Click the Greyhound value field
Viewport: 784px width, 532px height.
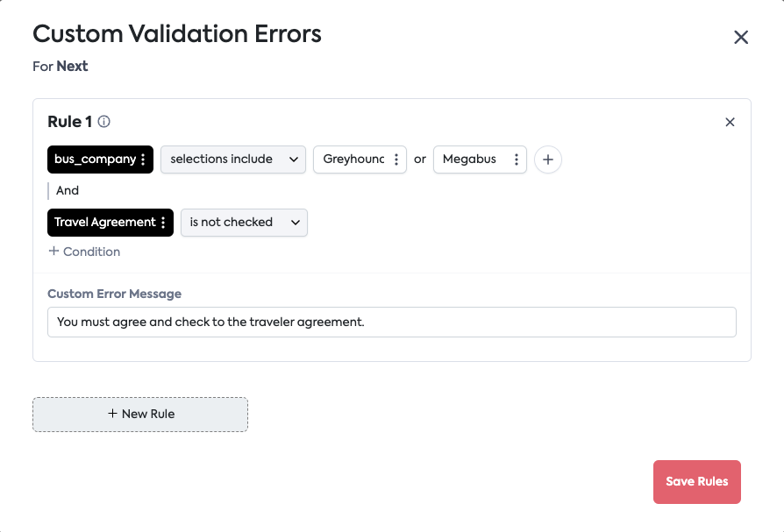tap(353, 160)
